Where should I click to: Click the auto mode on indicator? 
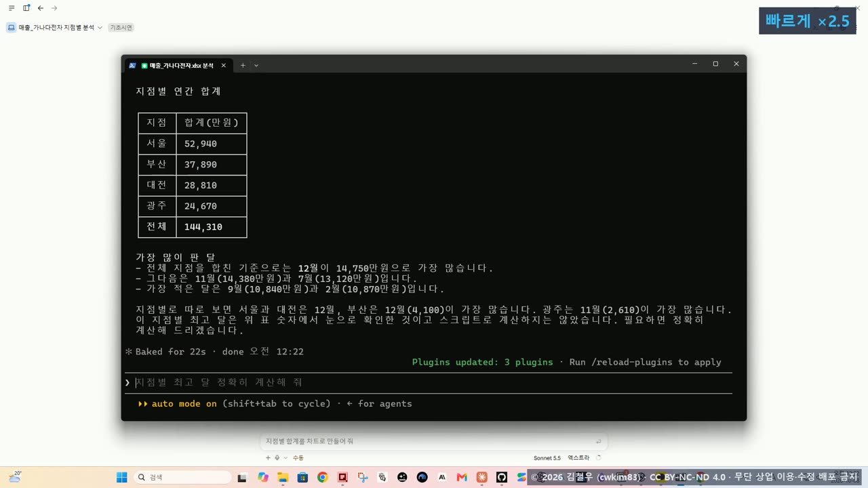[x=184, y=403]
